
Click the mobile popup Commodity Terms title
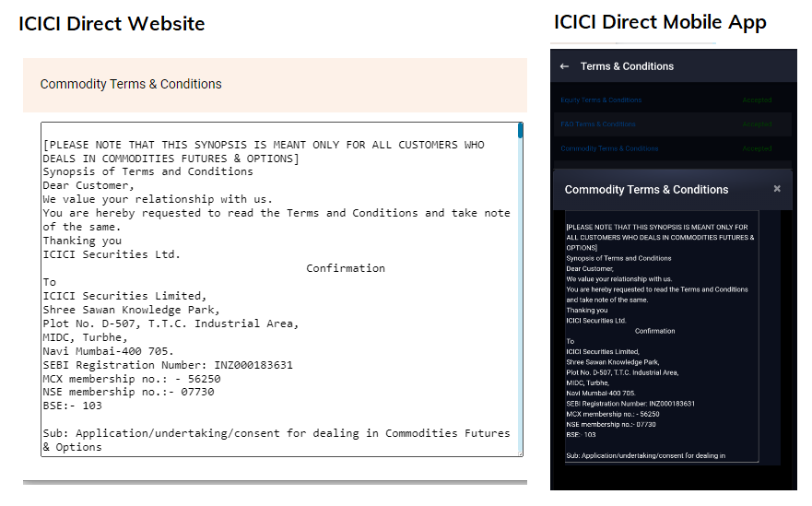point(646,190)
